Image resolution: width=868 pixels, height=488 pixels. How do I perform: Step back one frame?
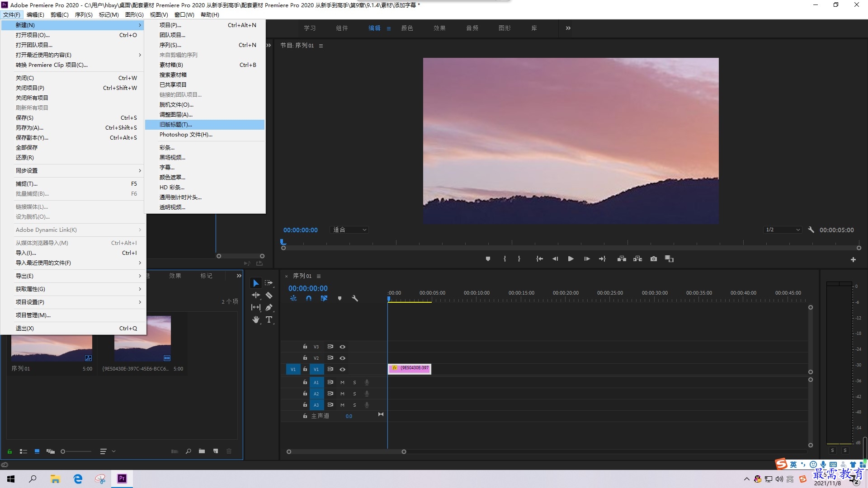click(555, 259)
